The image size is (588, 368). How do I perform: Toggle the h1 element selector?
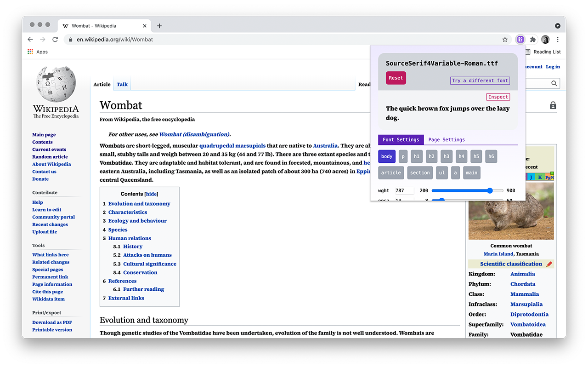pyautogui.click(x=416, y=156)
